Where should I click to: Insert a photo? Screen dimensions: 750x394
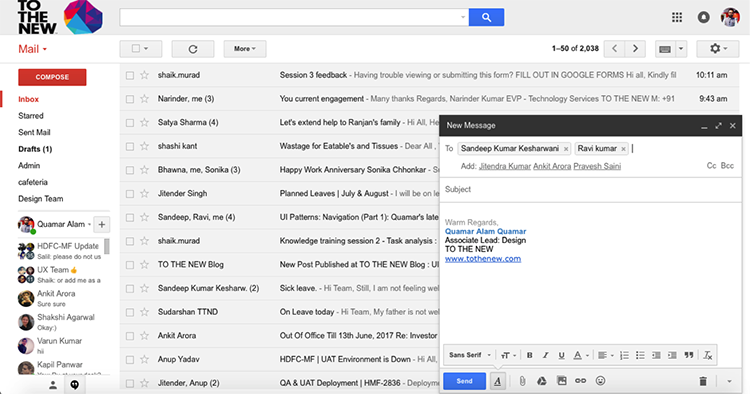pyautogui.click(x=562, y=381)
